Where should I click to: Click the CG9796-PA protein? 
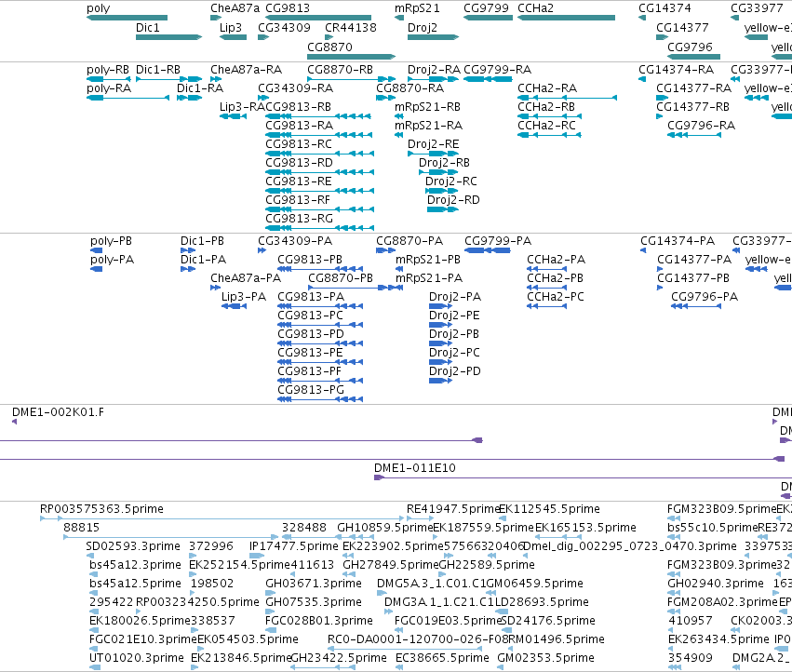point(696,306)
